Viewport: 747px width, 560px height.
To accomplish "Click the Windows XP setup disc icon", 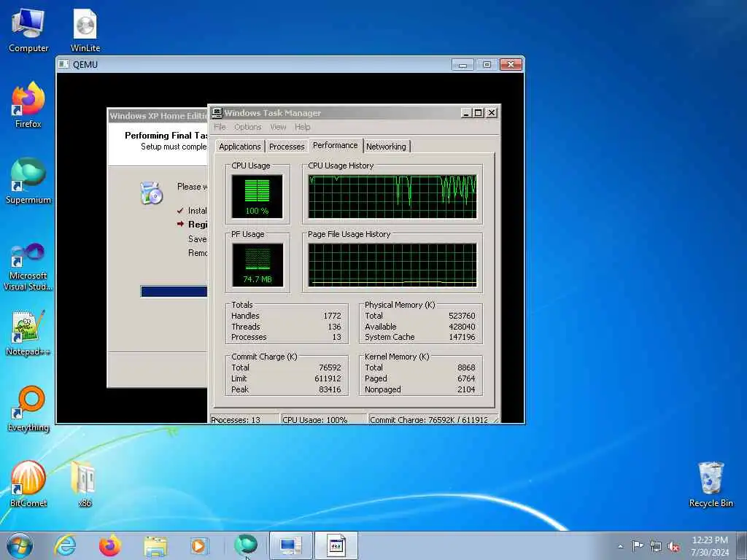I will tap(152, 192).
